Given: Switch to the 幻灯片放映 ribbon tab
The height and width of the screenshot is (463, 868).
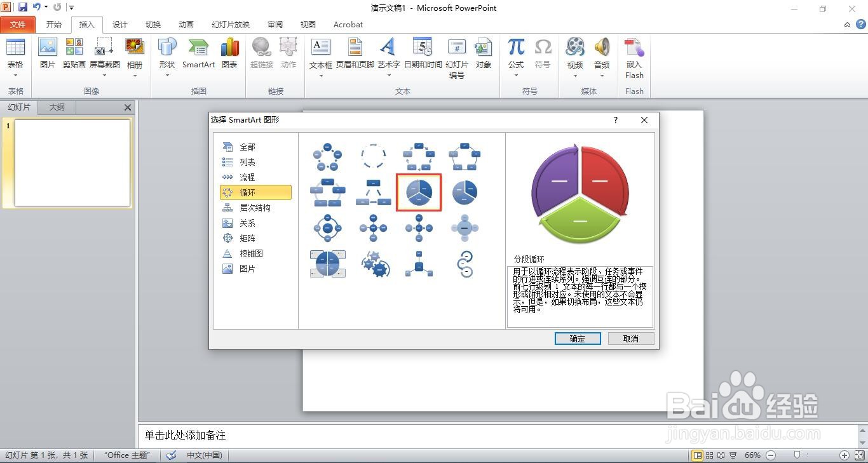Looking at the screenshot, I should [x=231, y=25].
